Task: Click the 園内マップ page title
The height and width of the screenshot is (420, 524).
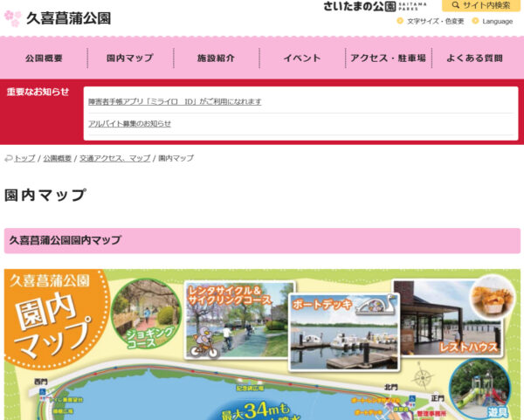Action: [45, 195]
